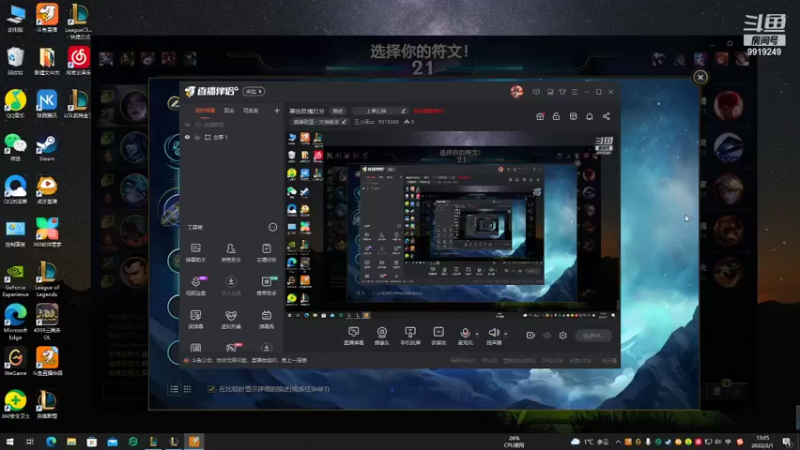The width and height of the screenshot is (800, 450).
Task: Open the settings gear in the companion app
Action: (x=563, y=335)
